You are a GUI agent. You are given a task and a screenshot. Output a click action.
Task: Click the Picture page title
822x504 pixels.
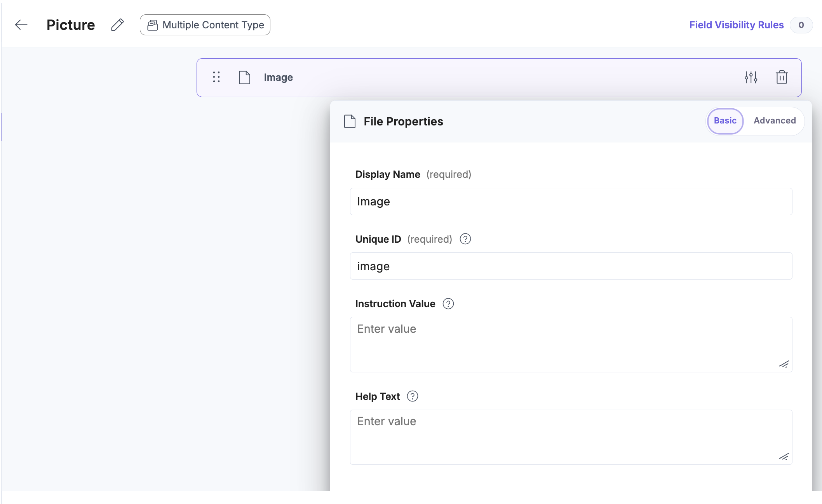pyautogui.click(x=71, y=25)
